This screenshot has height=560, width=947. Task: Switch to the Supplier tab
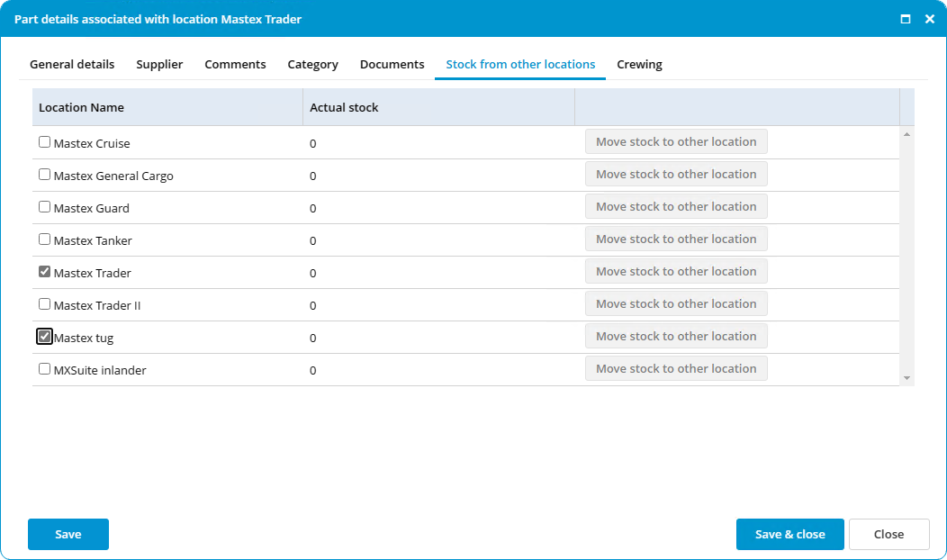click(159, 64)
